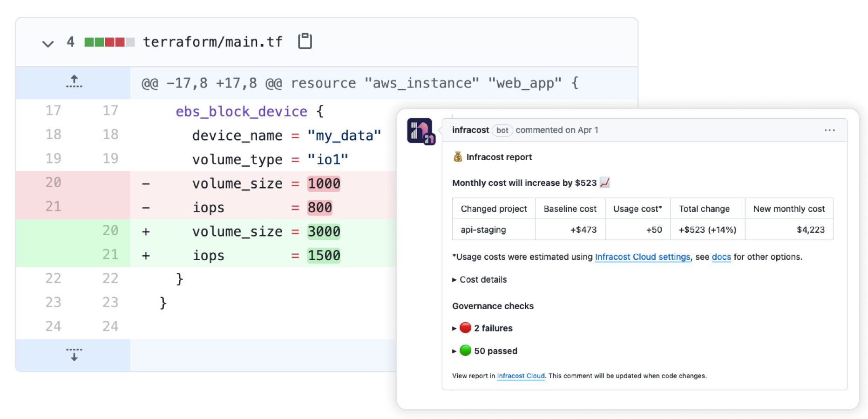This screenshot has height=419, width=868.
Task: Click the +50 usage cost cell
Action: [637, 230]
